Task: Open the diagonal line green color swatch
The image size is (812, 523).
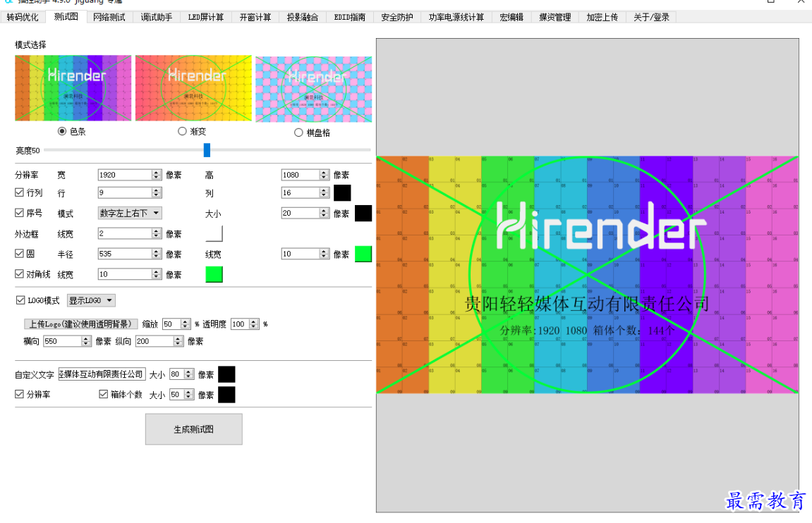Action: (x=214, y=273)
